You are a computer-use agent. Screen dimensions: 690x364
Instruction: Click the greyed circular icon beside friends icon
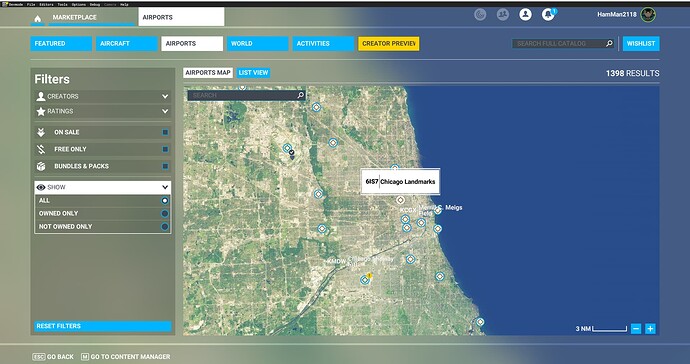point(480,15)
